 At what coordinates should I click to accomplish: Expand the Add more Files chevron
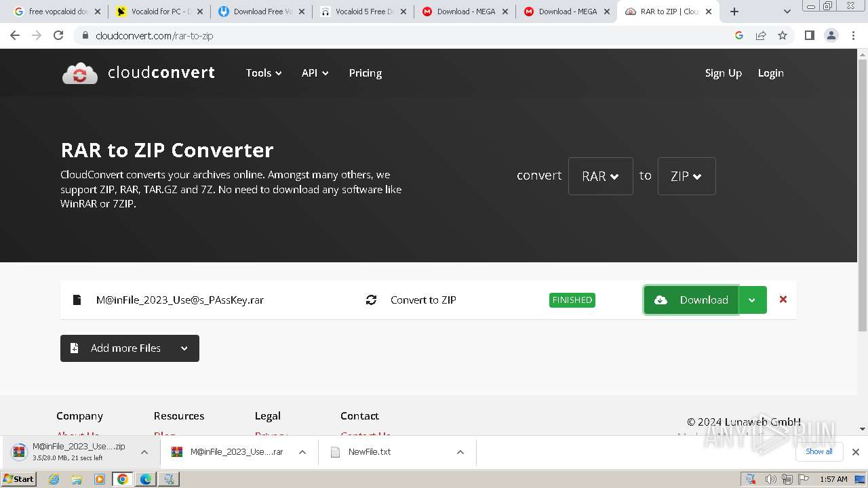point(184,348)
